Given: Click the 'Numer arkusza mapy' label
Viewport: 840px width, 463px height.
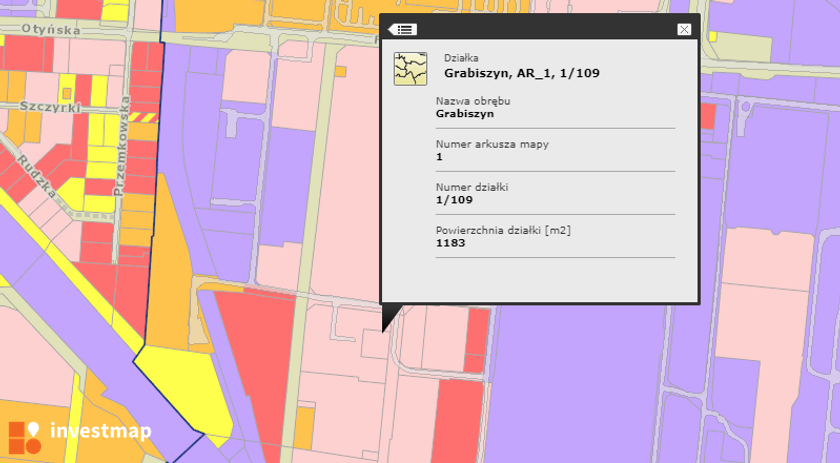Looking at the screenshot, I should (x=492, y=144).
